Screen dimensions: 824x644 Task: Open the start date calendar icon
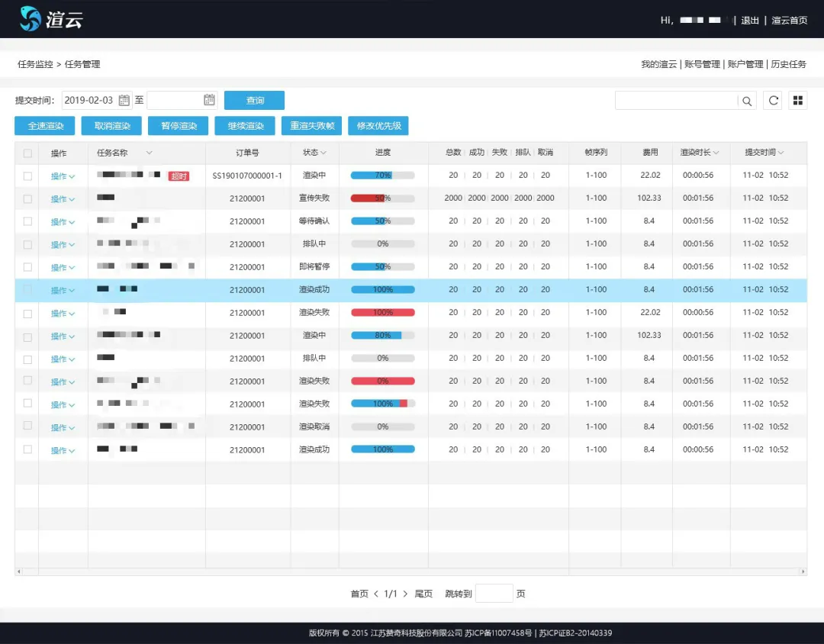pos(124,100)
